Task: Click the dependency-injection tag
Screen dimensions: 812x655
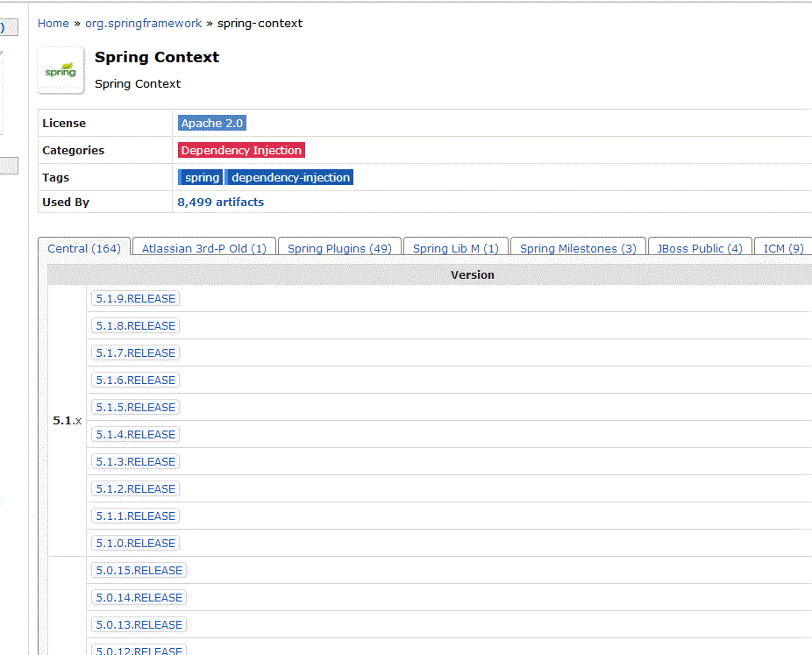Action: 289,177
